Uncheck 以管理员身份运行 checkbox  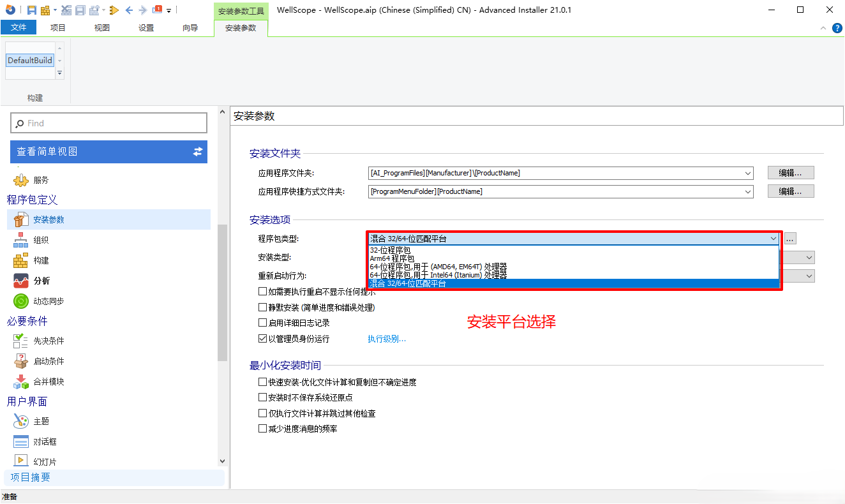262,339
